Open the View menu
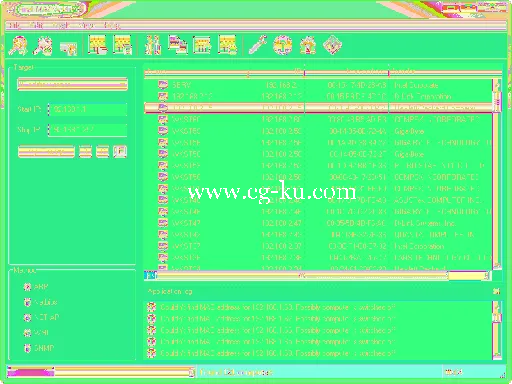Image resolution: width=512 pixels, height=384 pixels. [87, 25]
